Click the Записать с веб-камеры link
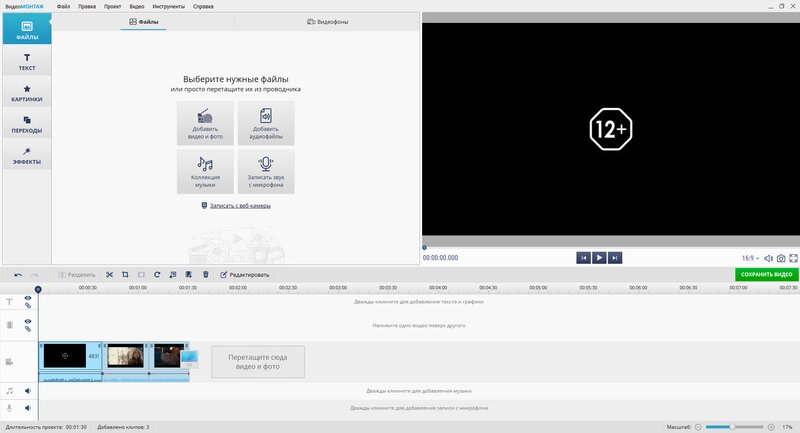 pyautogui.click(x=236, y=206)
